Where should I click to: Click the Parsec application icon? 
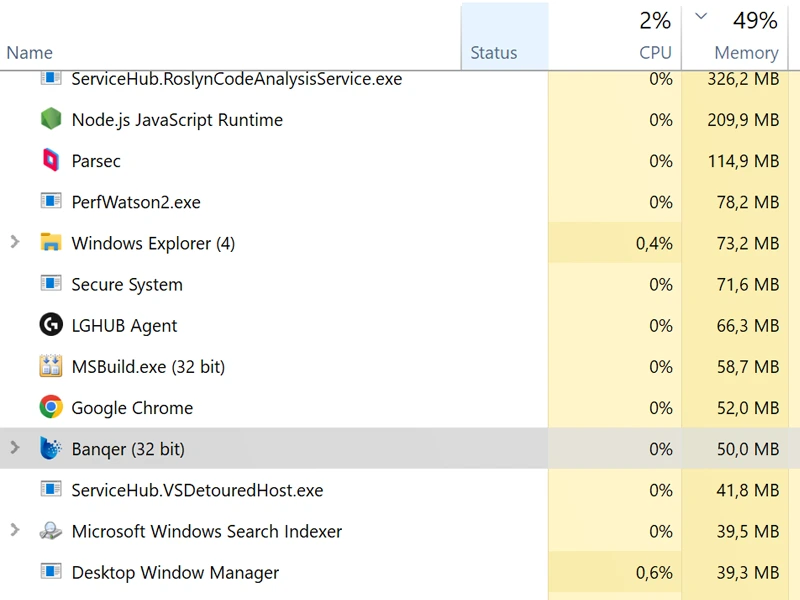[51, 160]
